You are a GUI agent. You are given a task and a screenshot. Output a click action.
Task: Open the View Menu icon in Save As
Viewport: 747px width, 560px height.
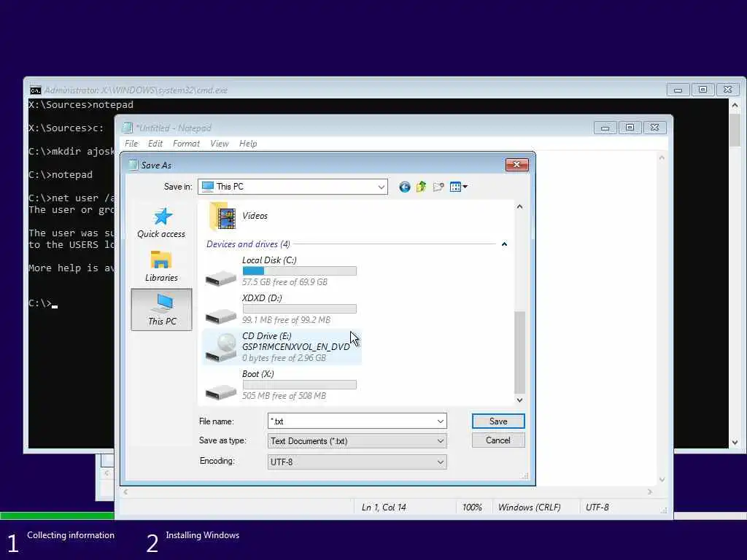455,187
